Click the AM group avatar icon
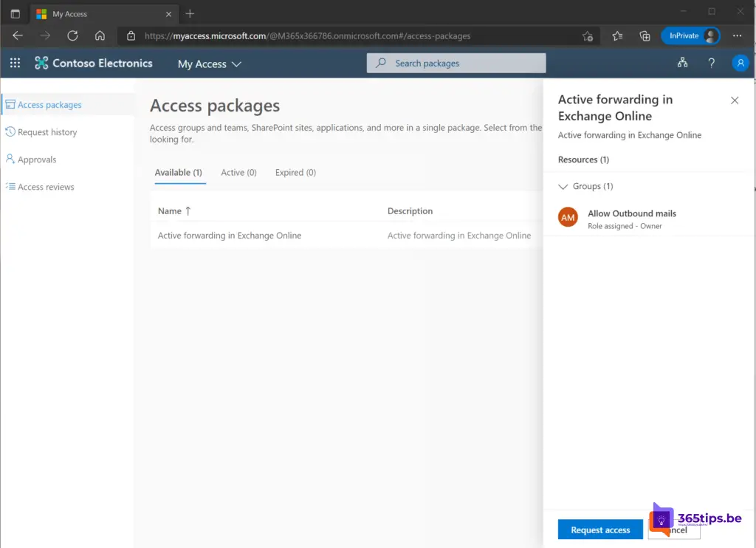Image resolution: width=756 pixels, height=548 pixels. click(x=568, y=218)
